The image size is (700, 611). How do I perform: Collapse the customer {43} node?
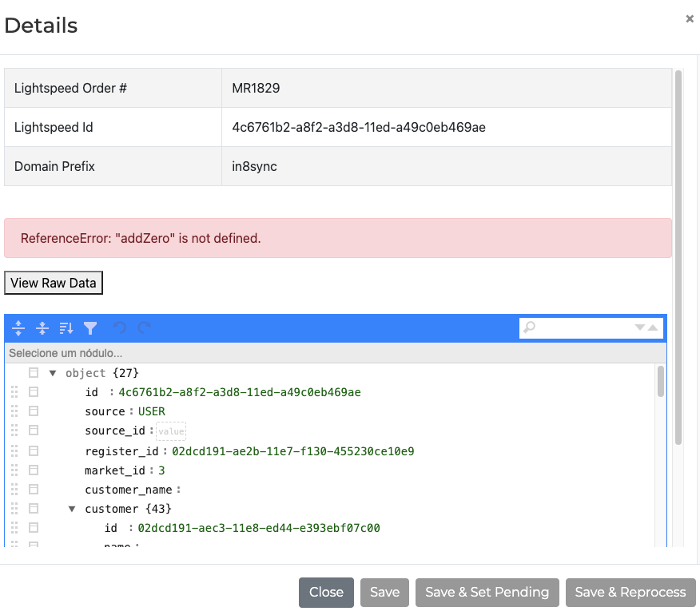(72, 509)
